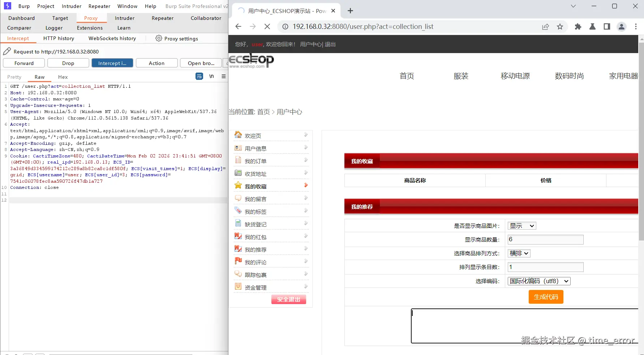This screenshot has height=355, width=644.
Task: Open the 显示 product image dropdown
Action: pos(521,225)
